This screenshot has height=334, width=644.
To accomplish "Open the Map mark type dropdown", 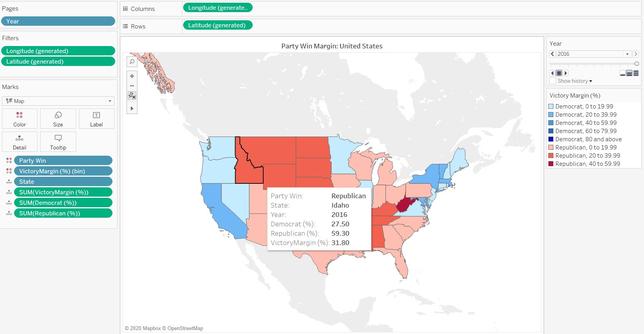I will click(x=109, y=101).
